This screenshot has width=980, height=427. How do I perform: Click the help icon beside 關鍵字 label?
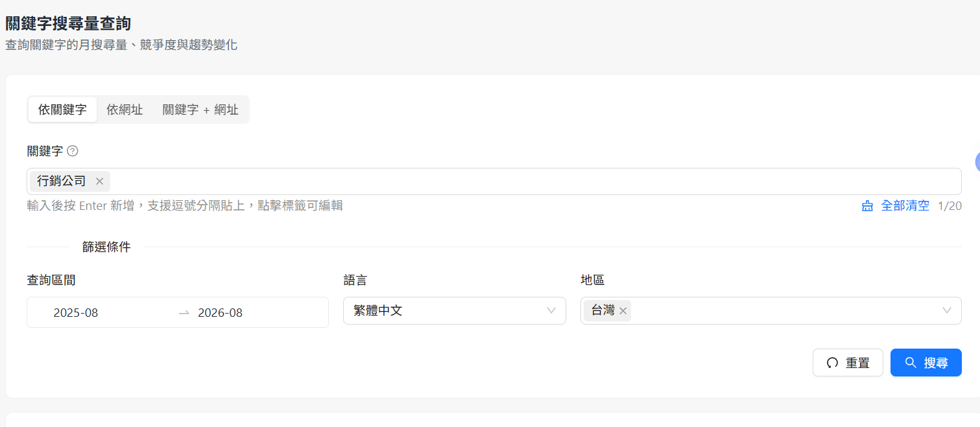coord(73,151)
